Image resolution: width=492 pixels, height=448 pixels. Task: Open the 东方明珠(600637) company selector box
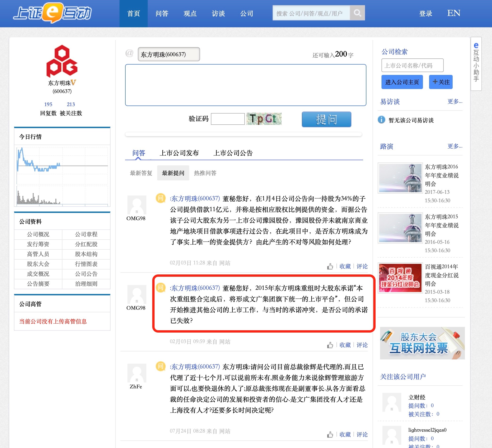pos(169,54)
